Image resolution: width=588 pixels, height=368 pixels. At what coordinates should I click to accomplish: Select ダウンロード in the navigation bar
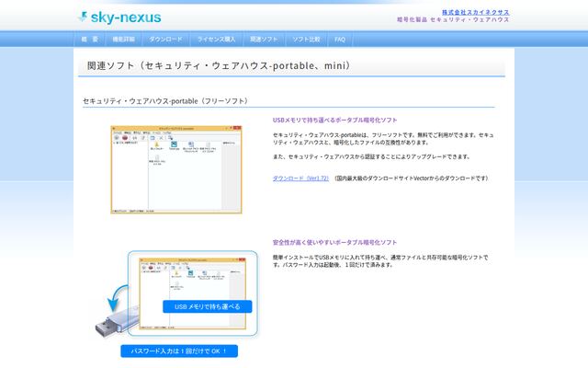pyautogui.click(x=165, y=39)
